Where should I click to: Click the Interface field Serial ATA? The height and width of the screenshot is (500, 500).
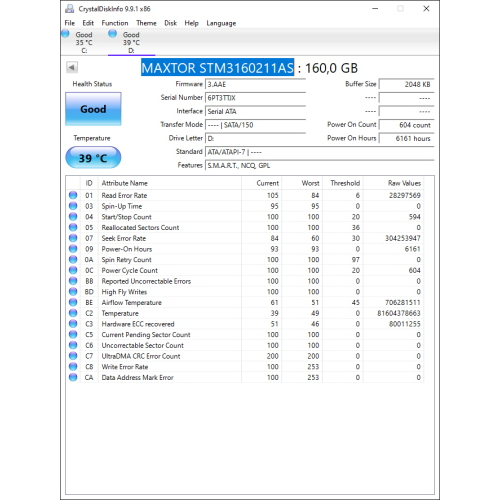[255, 111]
